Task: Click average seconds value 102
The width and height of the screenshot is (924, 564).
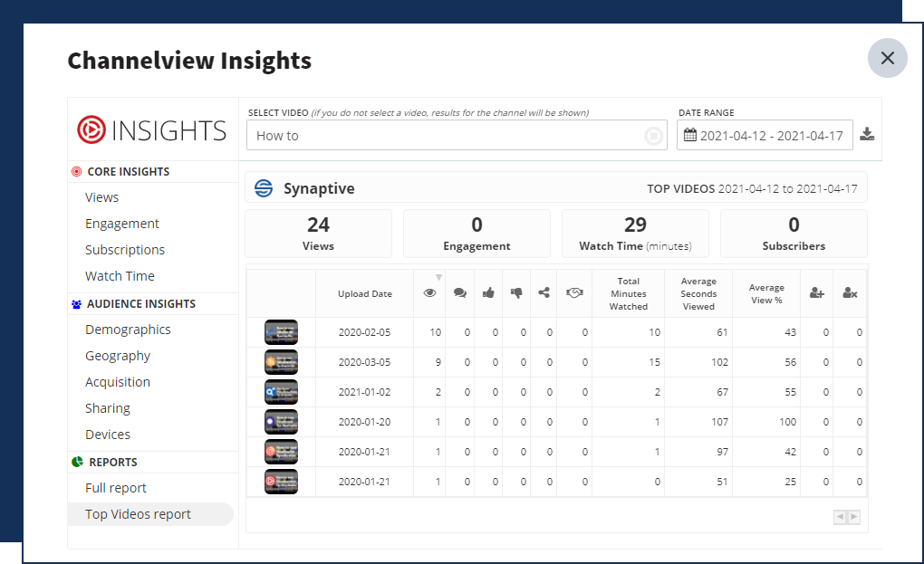Action: 719,363
